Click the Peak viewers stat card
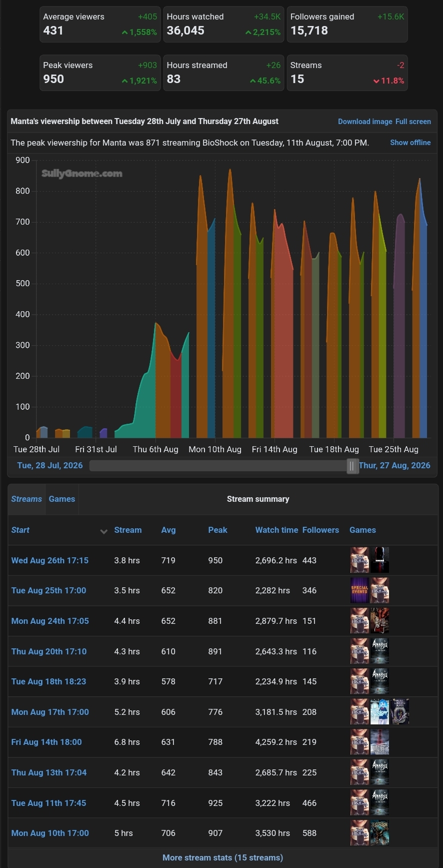The width and height of the screenshot is (443, 868). pos(100,73)
